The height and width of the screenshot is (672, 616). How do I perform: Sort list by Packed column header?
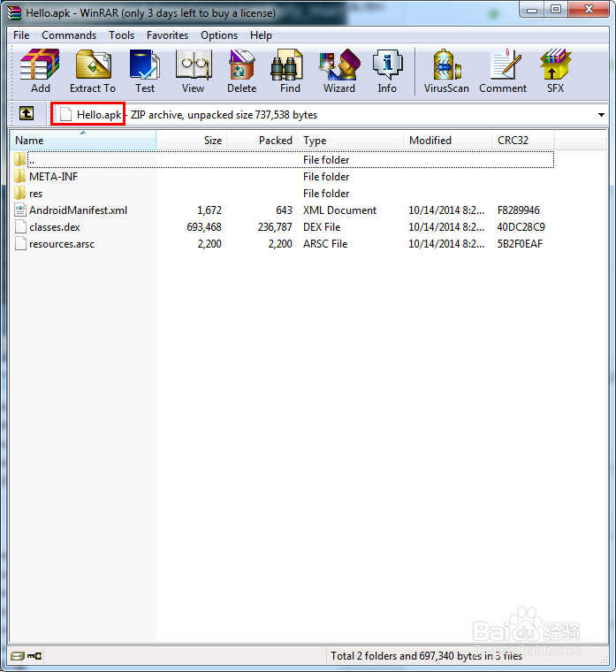(x=262, y=140)
